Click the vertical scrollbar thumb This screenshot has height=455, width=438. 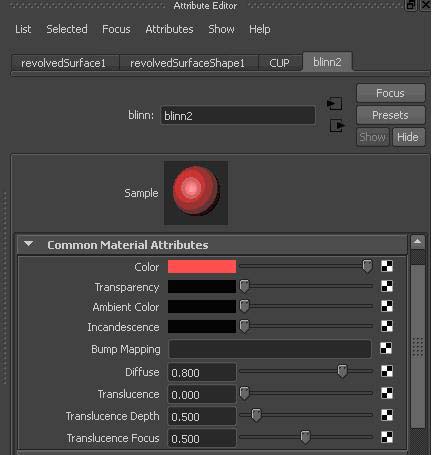pos(418,346)
